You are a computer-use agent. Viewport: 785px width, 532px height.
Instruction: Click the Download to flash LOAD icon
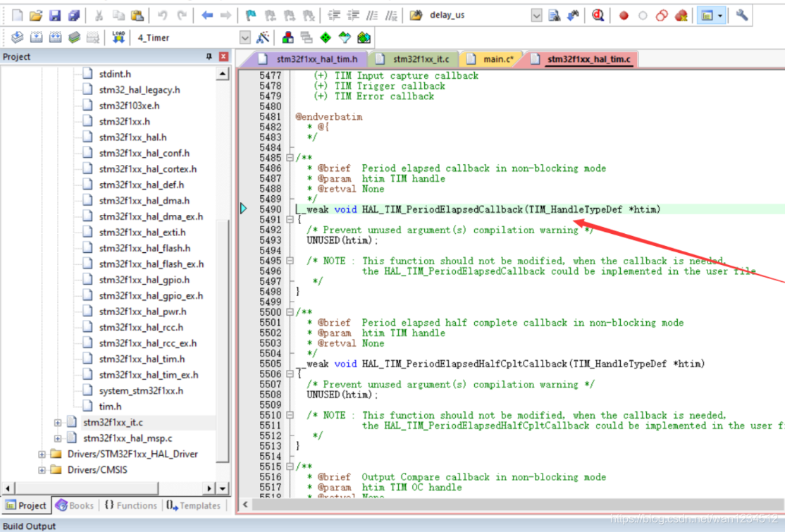pos(118,37)
